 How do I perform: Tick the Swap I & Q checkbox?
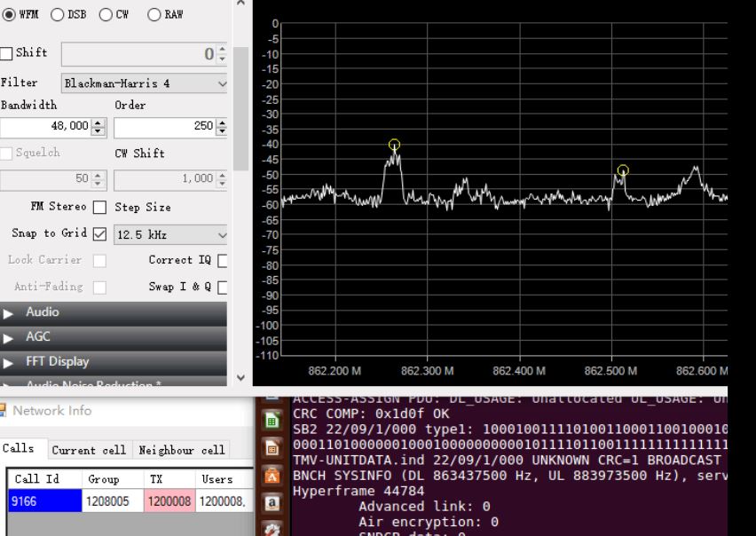point(222,288)
